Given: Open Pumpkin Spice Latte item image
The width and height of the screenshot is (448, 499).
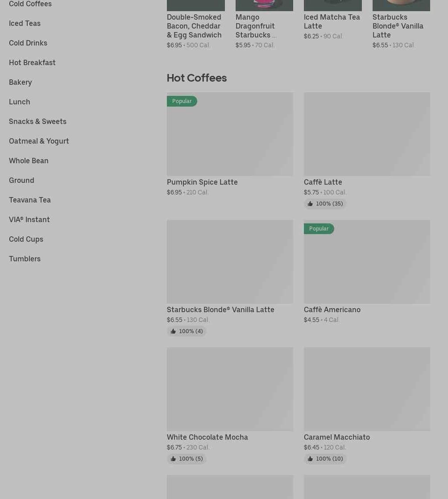Looking at the screenshot, I should pos(230,134).
